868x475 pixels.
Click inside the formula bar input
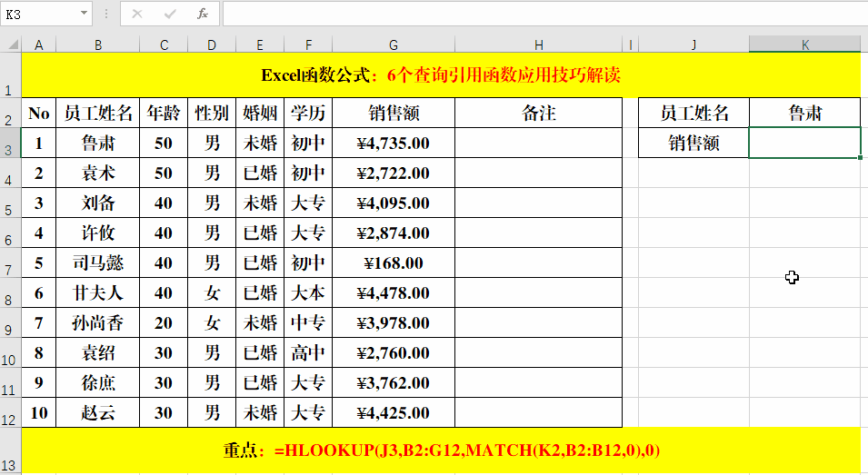pos(544,14)
